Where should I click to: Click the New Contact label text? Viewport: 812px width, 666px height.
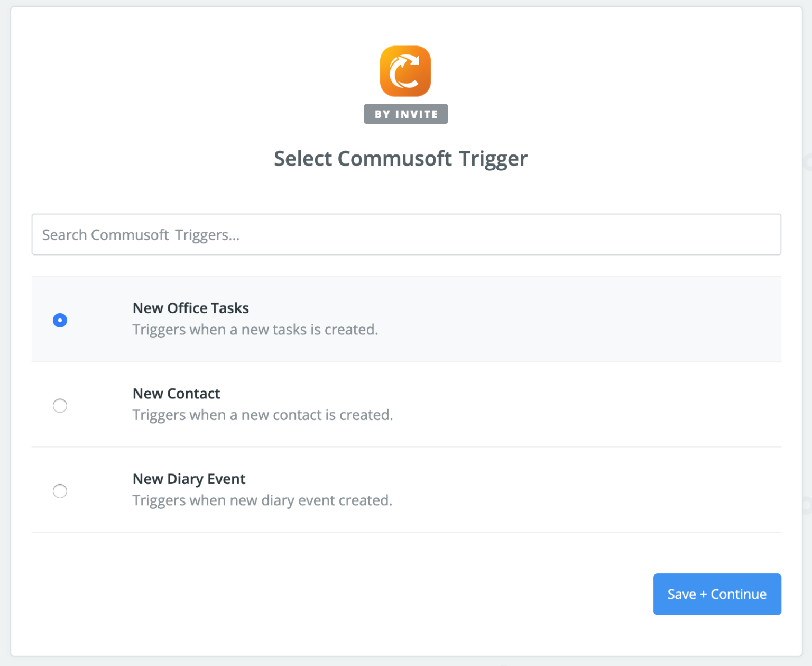[176, 394]
